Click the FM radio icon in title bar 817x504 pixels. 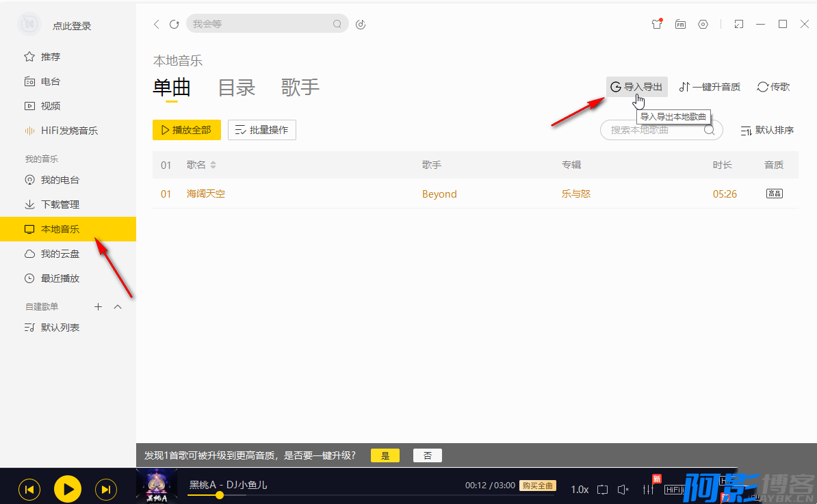pos(680,24)
